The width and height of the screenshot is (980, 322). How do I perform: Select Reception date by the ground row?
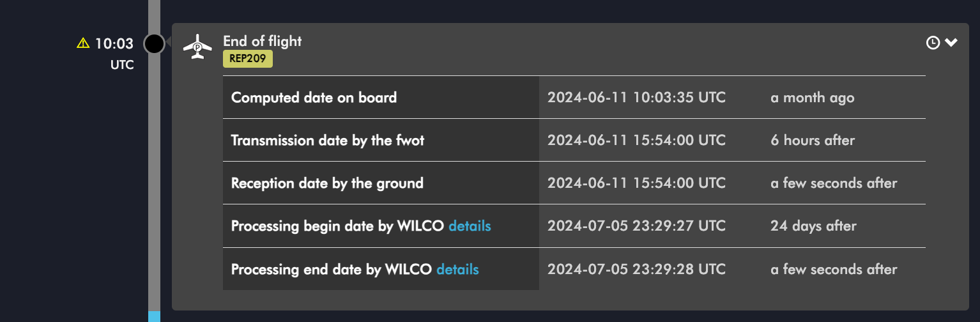[x=574, y=183]
